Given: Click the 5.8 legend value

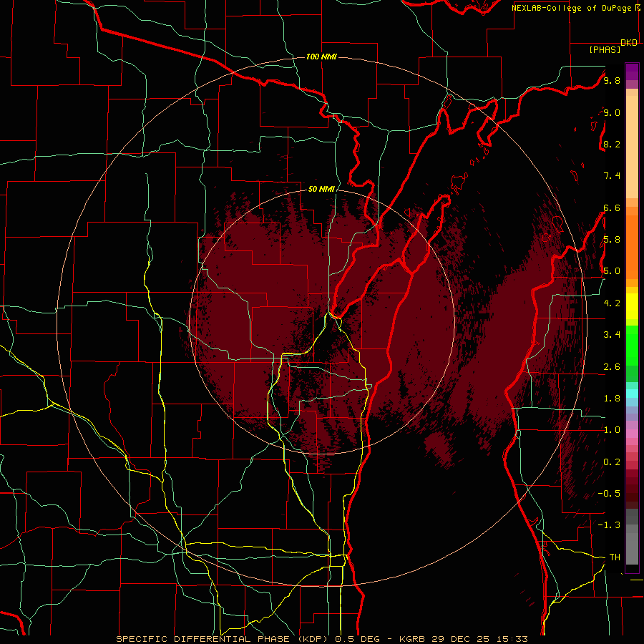Looking at the screenshot, I should [x=612, y=240].
